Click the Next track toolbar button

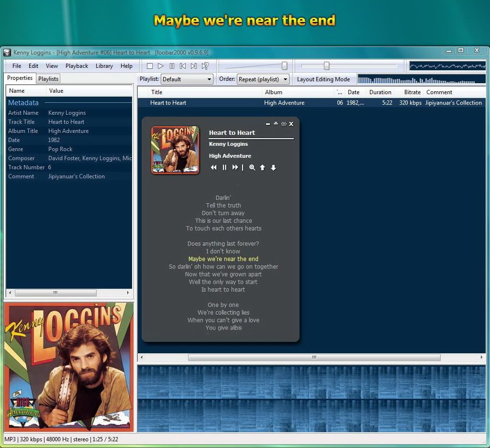(x=194, y=66)
